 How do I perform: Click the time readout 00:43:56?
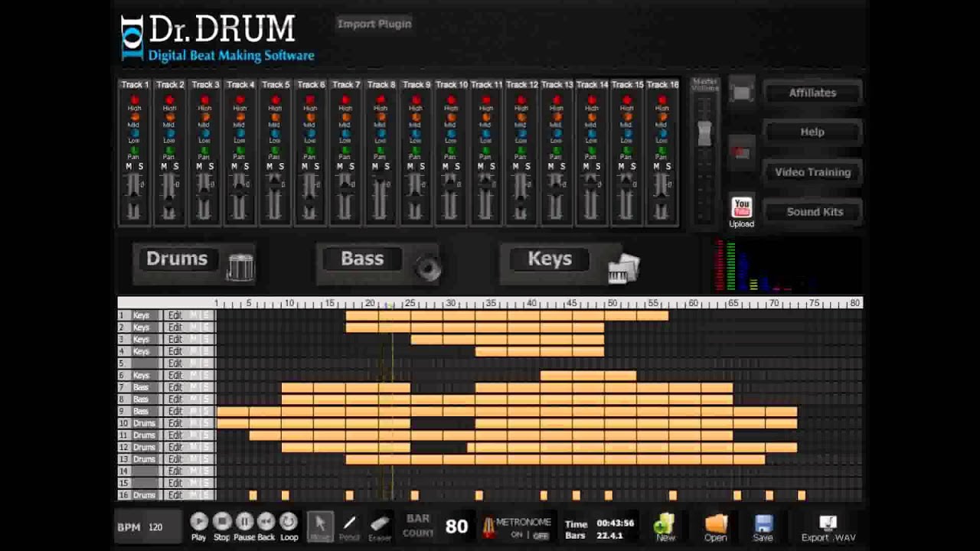pos(615,523)
